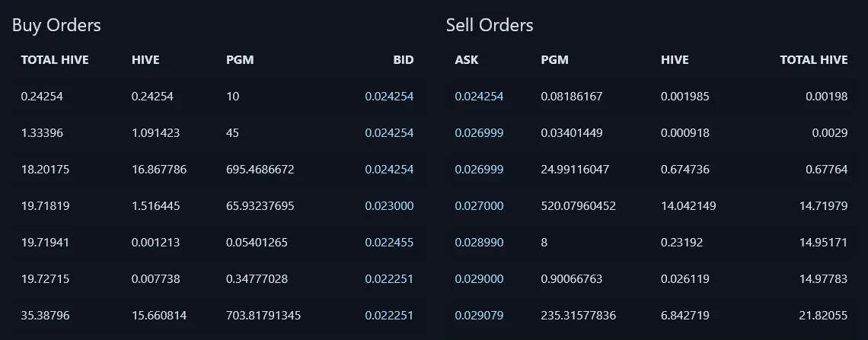This screenshot has width=868, height=340.
Task: Choose the 0.029079 ask price
Action: (480, 316)
